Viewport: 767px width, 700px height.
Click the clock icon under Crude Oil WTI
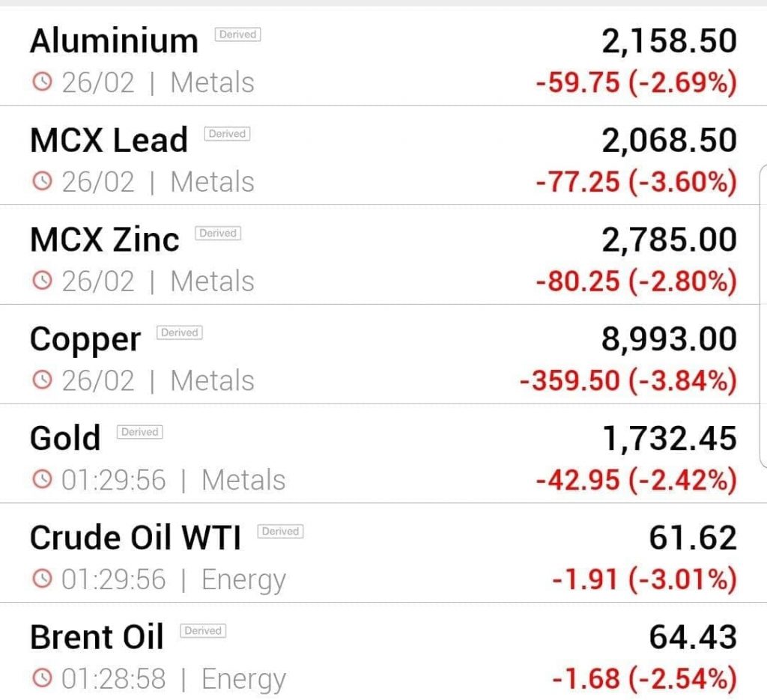42,579
